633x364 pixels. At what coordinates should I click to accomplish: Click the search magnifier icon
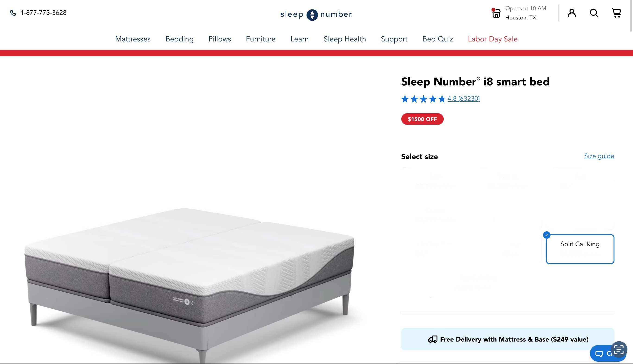594,13
